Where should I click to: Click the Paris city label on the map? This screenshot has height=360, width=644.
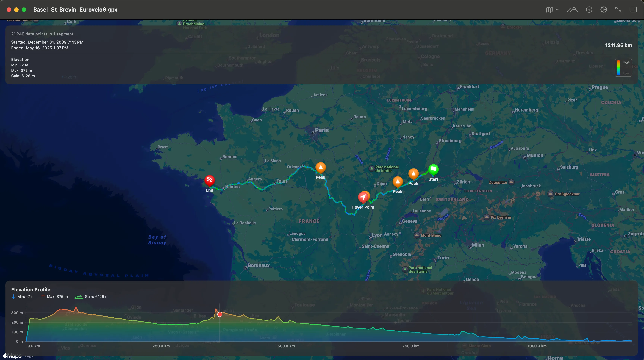point(322,130)
